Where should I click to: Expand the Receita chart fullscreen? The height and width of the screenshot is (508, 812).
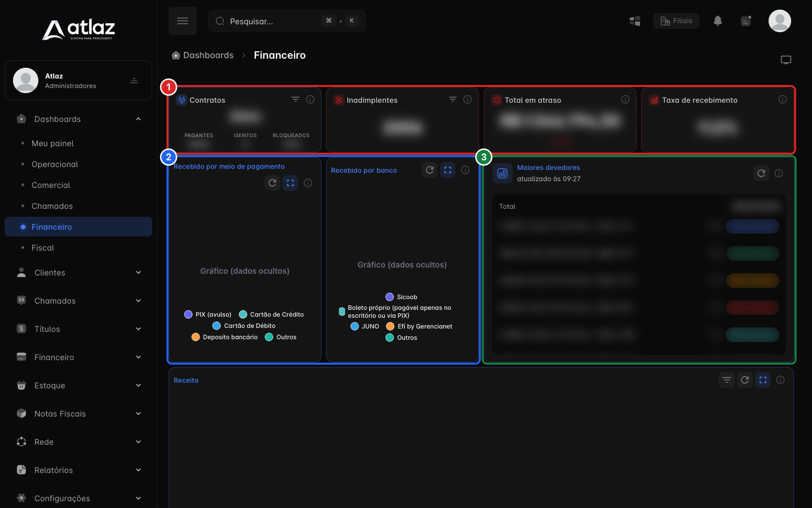tap(763, 380)
